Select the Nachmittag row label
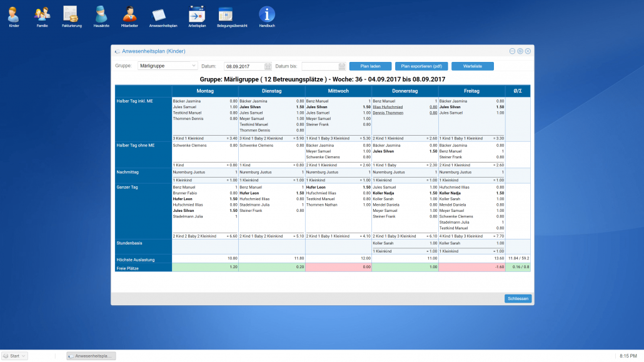Viewport: 644px width, 362px height. click(x=128, y=172)
